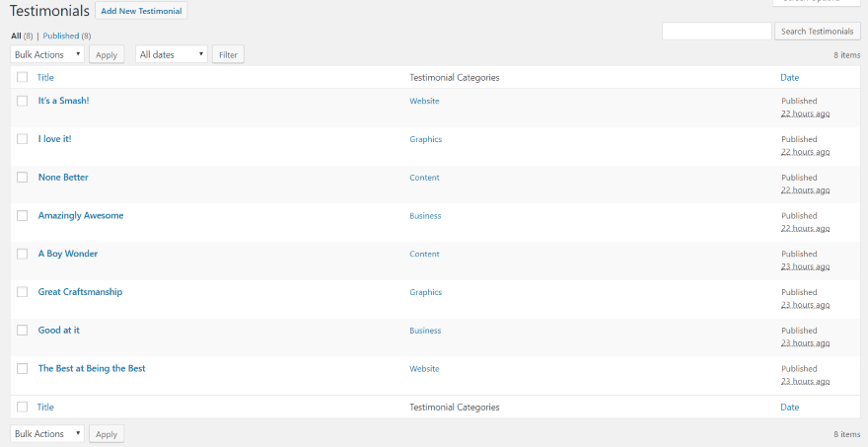
Task: Click the testimonial search input field
Action: 716,32
